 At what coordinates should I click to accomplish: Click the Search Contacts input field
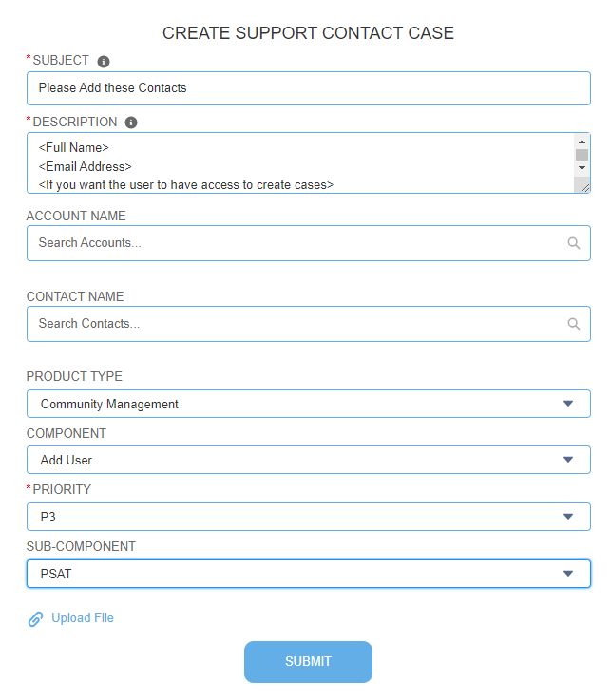click(x=295, y=324)
